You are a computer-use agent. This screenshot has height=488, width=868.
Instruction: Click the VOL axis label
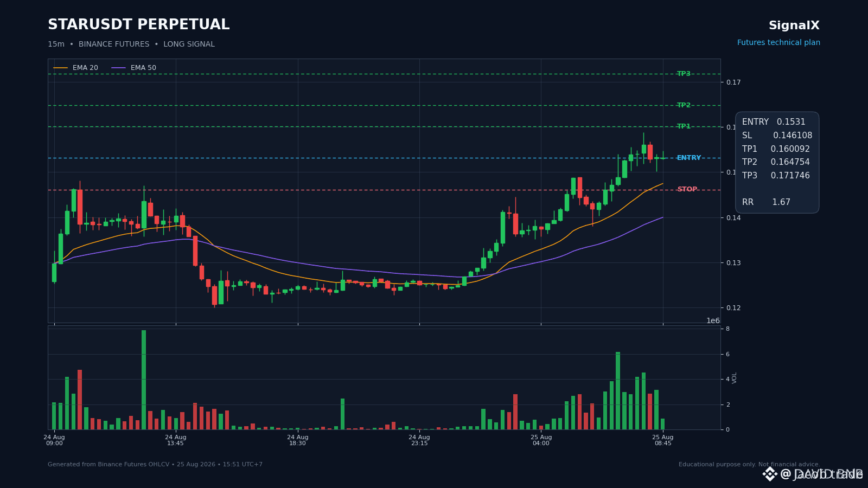tap(735, 378)
